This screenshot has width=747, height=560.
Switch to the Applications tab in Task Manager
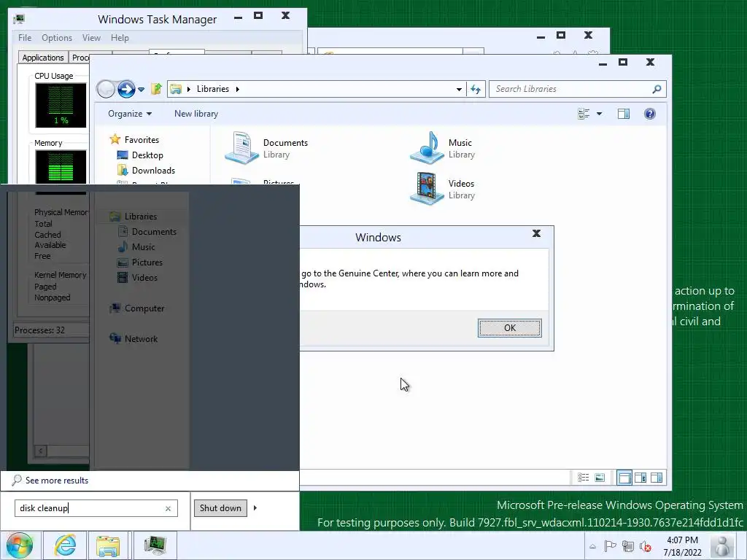[43, 58]
